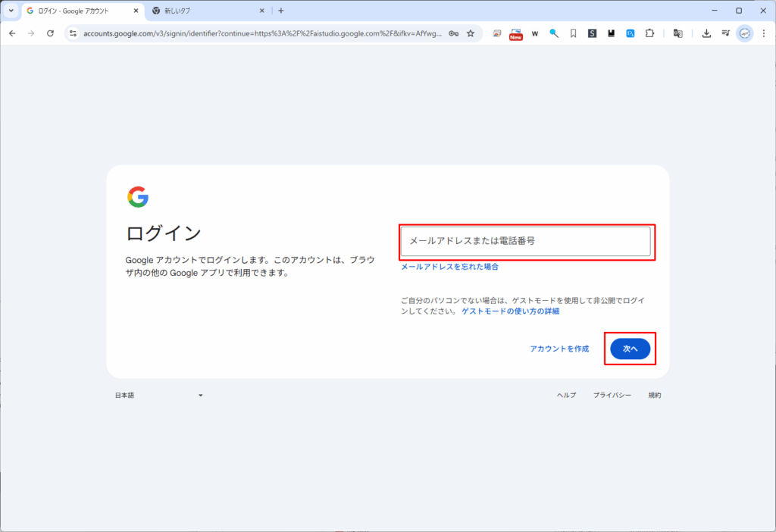This screenshot has height=532, width=776.
Task: Open ゲストモードの使い方の詳細 link
Action: click(510, 311)
